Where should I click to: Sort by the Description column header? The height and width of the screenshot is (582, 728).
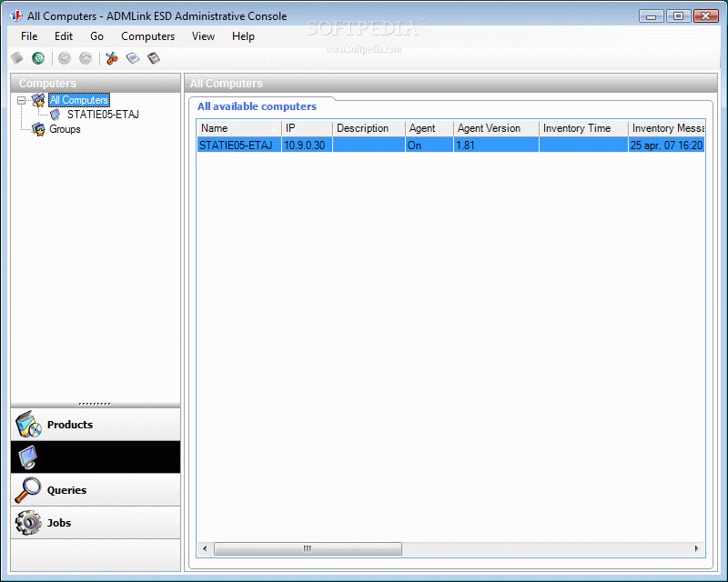pos(369,128)
